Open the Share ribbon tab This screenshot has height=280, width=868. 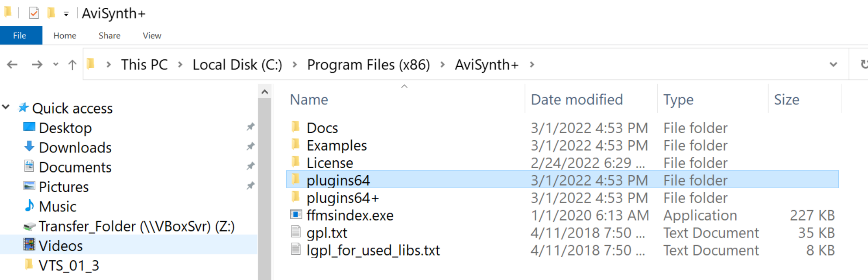click(110, 36)
